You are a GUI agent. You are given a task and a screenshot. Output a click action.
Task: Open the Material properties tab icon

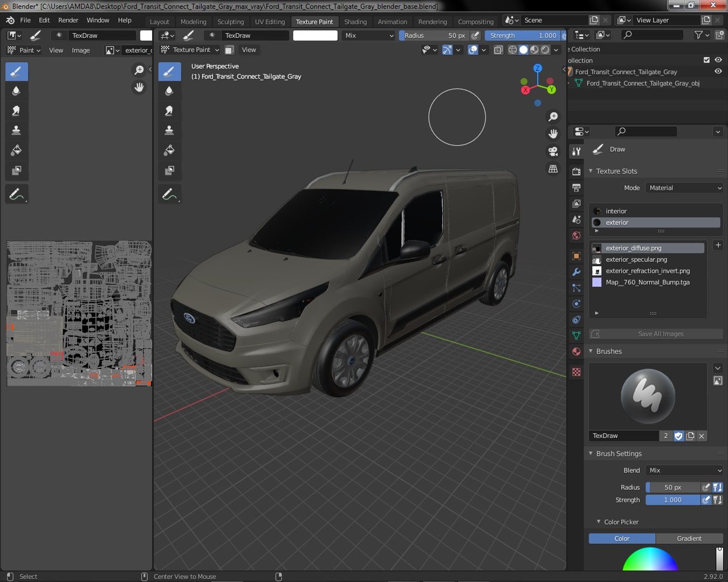[576, 351]
